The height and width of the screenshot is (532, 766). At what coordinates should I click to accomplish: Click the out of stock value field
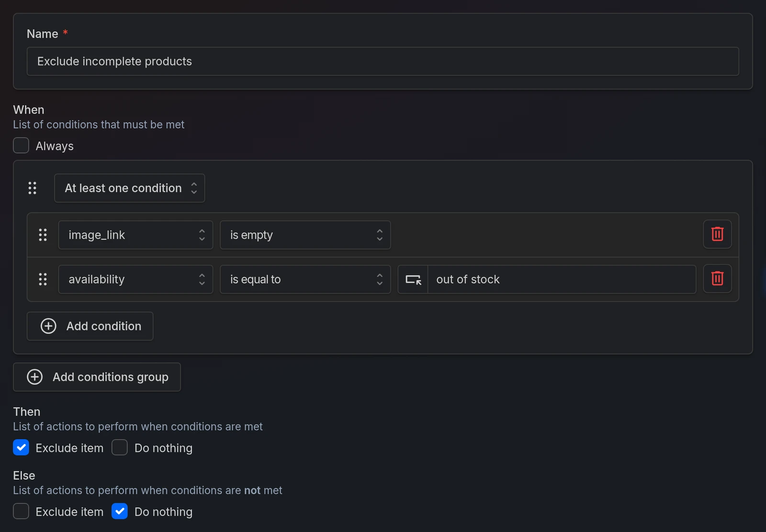point(562,279)
